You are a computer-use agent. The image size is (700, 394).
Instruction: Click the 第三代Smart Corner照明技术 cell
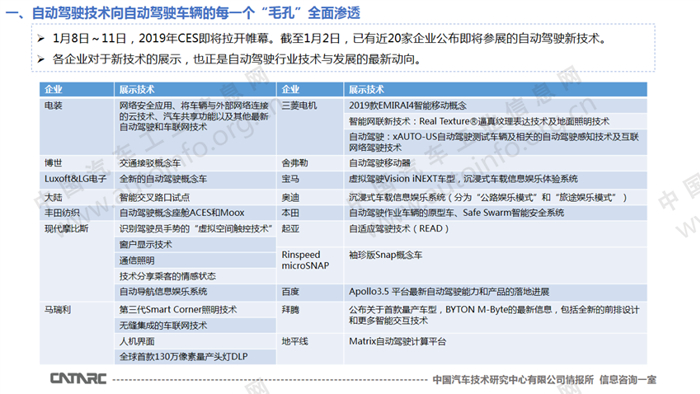pos(195,310)
